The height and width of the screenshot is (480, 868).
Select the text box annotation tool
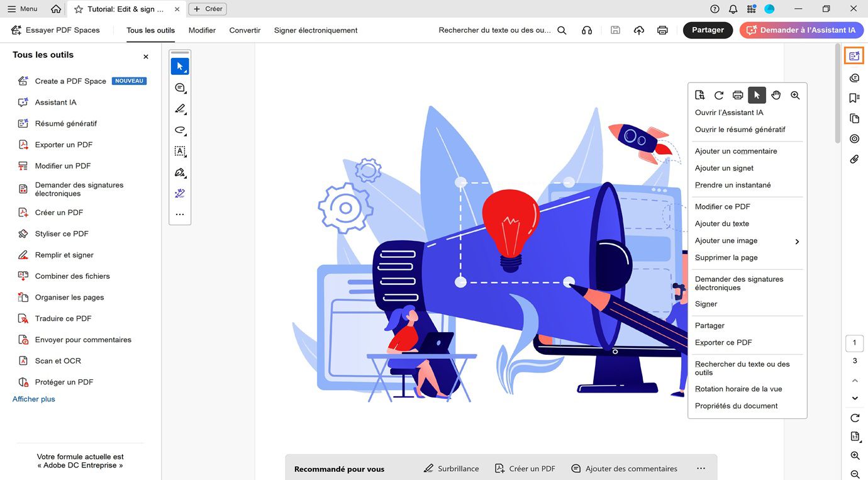pyautogui.click(x=179, y=152)
